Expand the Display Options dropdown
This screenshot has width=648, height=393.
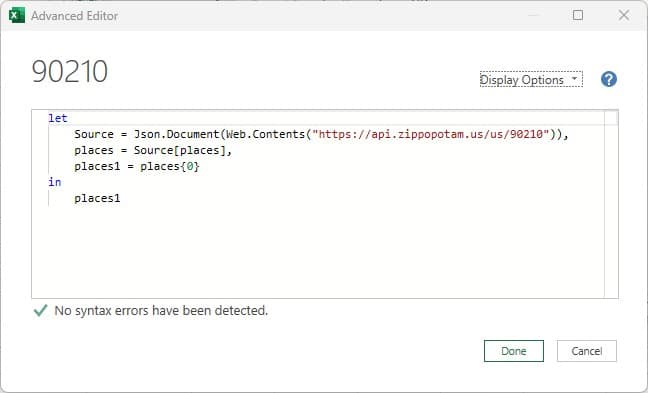[x=531, y=79]
